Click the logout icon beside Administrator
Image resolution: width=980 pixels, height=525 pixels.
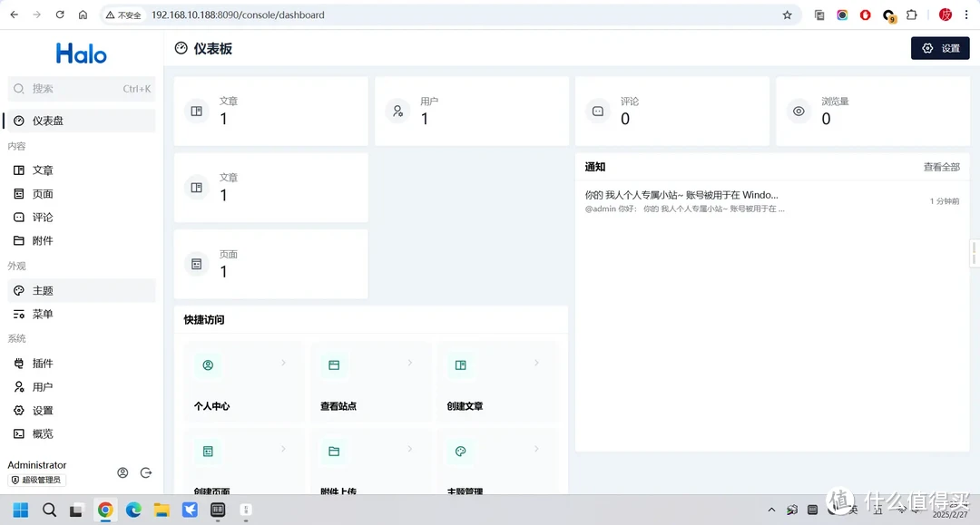tap(146, 472)
